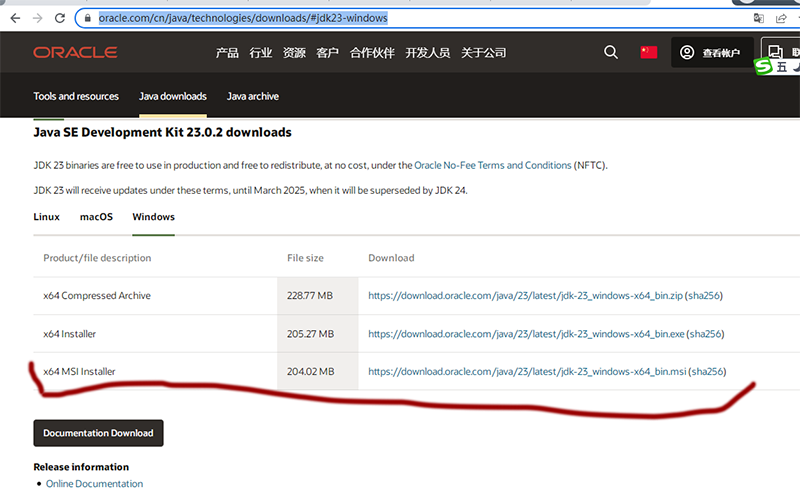
Task: Click the URL address bar field
Action: (x=400, y=18)
